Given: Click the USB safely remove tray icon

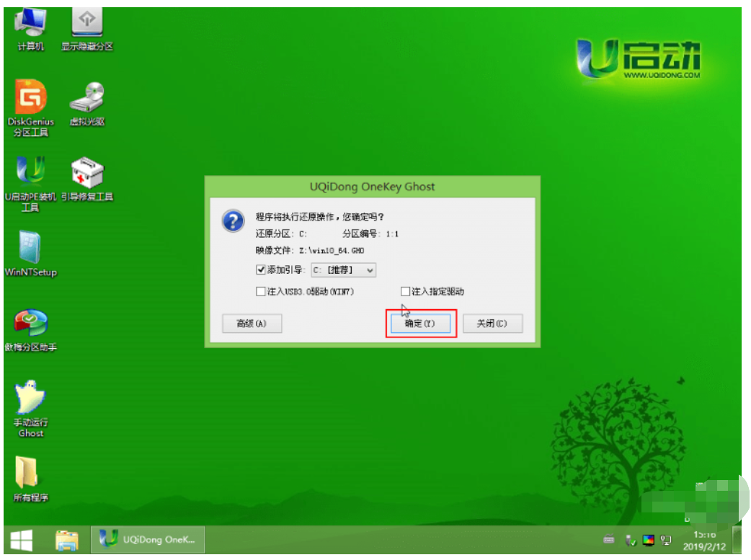Looking at the screenshot, I should [631, 540].
